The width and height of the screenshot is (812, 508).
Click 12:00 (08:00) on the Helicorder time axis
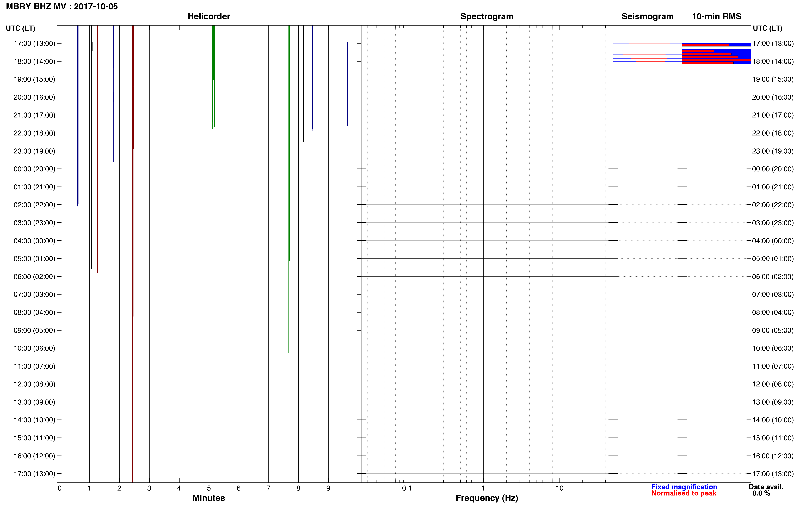(x=34, y=384)
